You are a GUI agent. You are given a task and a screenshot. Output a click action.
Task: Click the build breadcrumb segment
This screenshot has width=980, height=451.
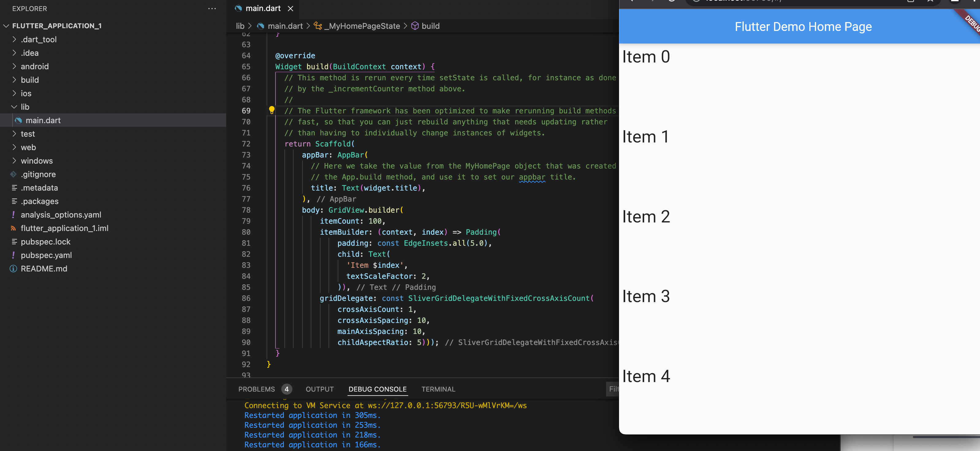(x=430, y=26)
